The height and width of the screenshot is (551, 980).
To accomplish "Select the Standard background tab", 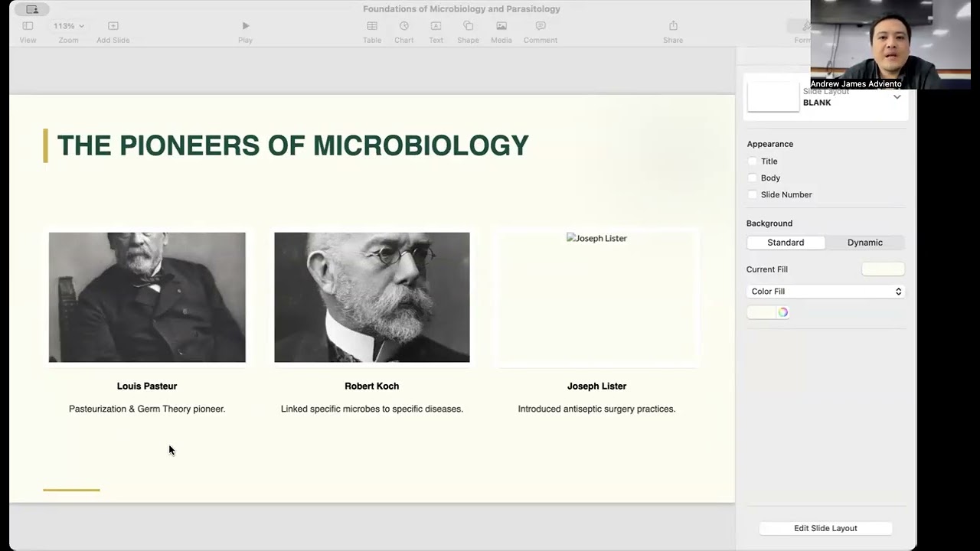I will tap(786, 243).
